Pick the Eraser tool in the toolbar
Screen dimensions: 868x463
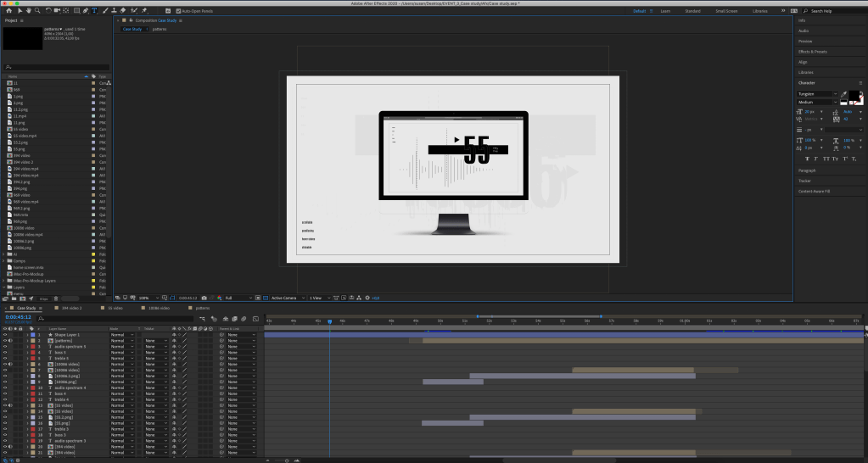(x=123, y=11)
